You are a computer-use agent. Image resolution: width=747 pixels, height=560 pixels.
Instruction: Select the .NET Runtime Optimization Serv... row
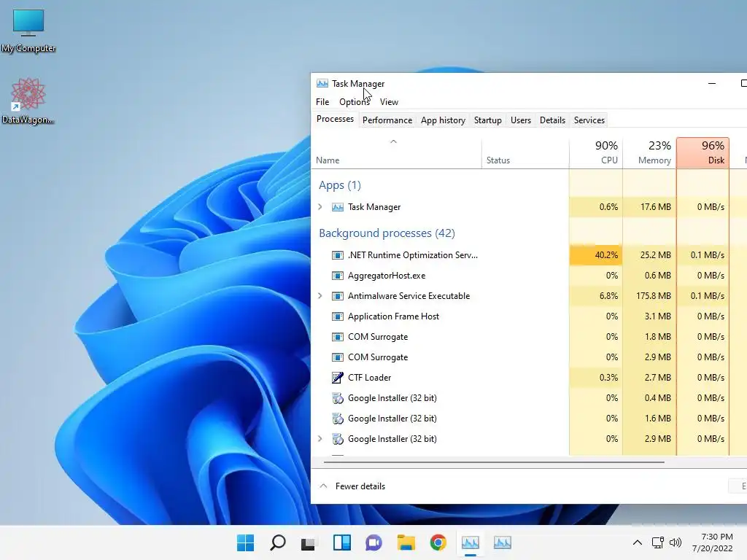tap(529, 255)
